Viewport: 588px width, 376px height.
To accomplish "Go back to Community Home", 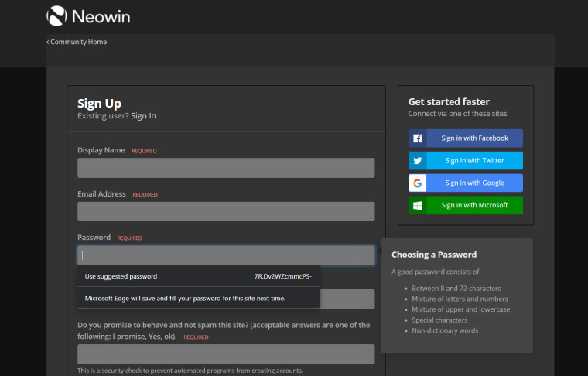I will tap(77, 42).
